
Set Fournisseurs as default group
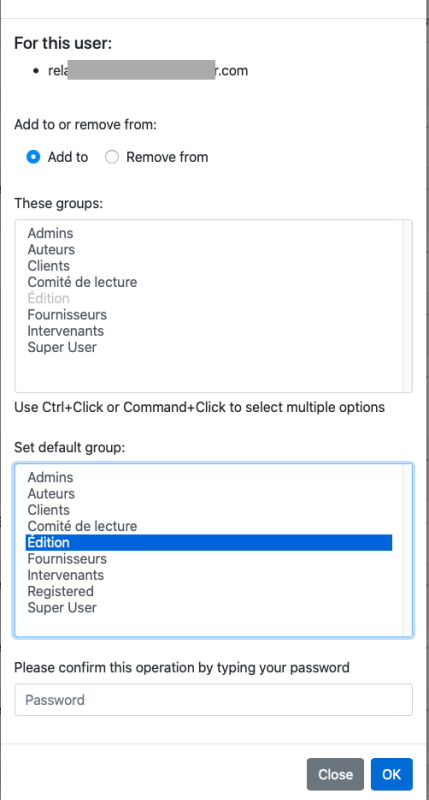pyautogui.click(x=209, y=559)
